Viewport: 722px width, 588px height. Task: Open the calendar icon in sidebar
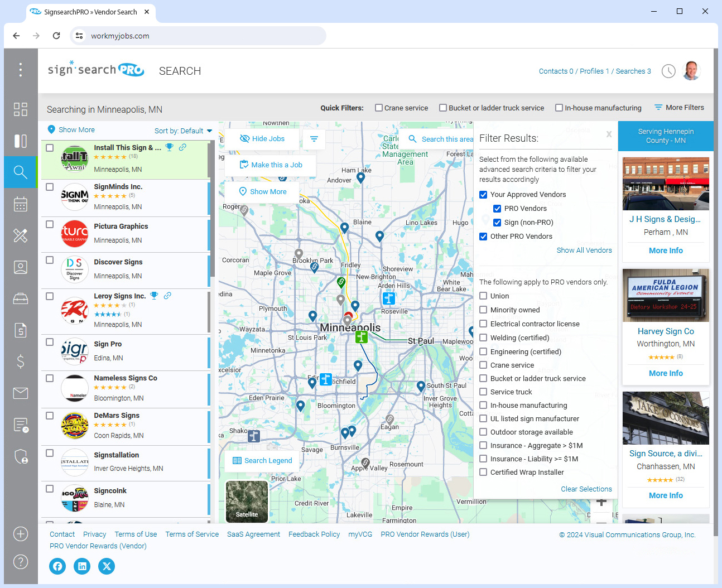coord(21,204)
